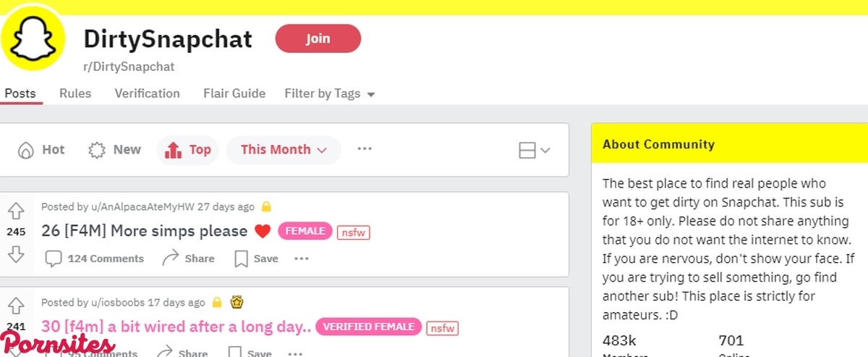The height and width of the screenshot is (357, 868).
Task: Upvote the "More simps please" post
Action: tap(16, 211)
